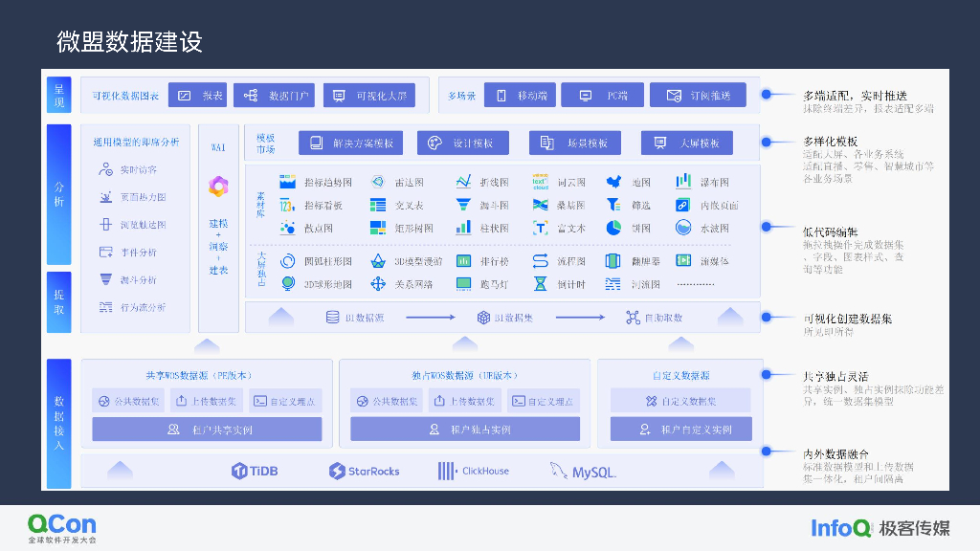Screen dimensions: 980x551
Task: Select the 雷达图 radar chart icon
Action: 377,182
